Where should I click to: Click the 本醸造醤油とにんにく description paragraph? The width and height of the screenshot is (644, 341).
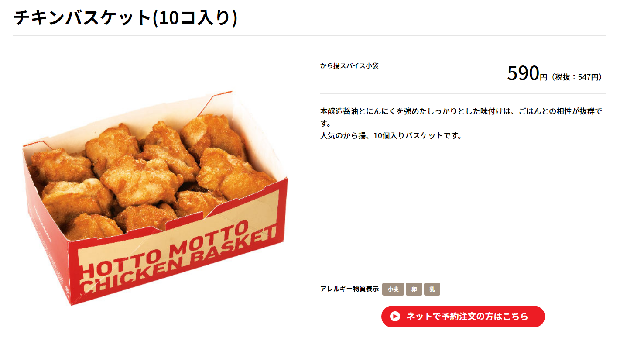[x=461, y=117]
